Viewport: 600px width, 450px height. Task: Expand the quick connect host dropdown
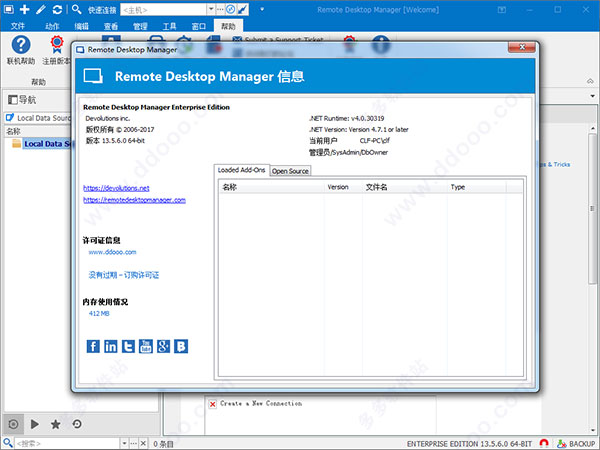[x=211, y=9]
